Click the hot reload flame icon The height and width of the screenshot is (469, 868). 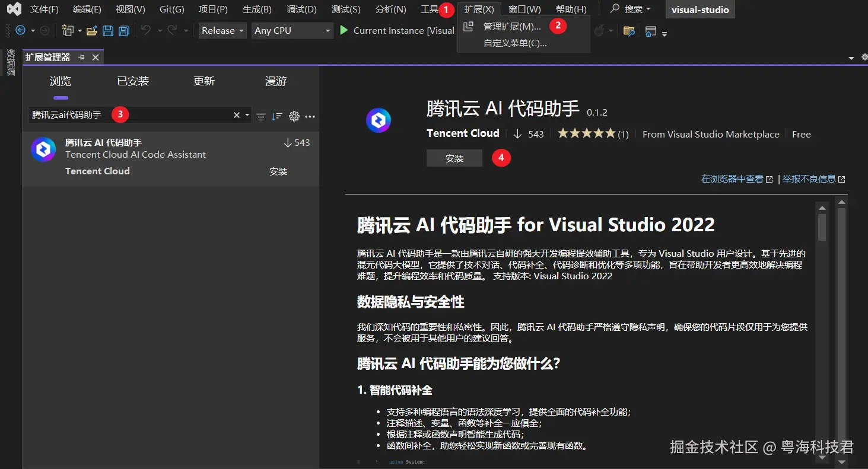tap(599, 31)
